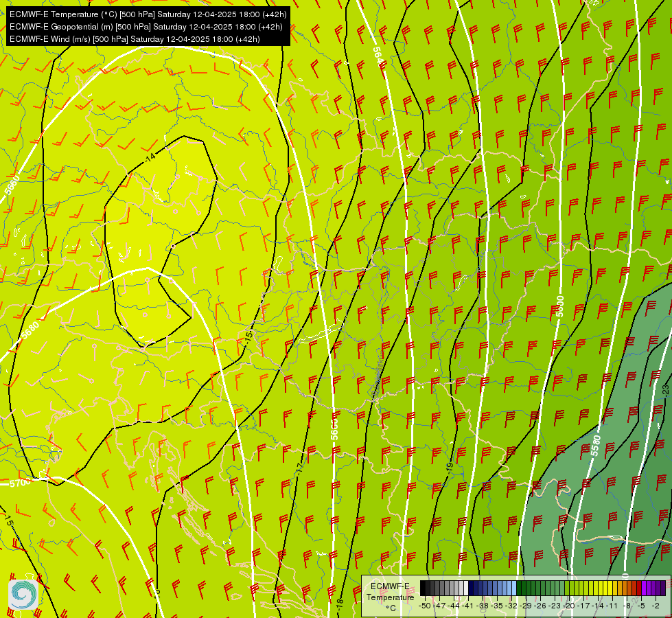Click the -2 legend tick label
The width and height of the screenshot is (672, 618).
pos(656,606)
